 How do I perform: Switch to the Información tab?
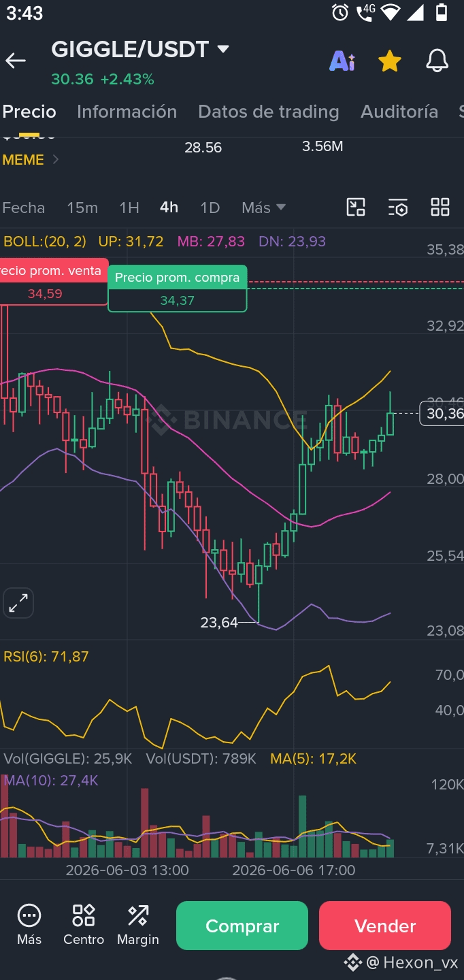pos(127,112)
